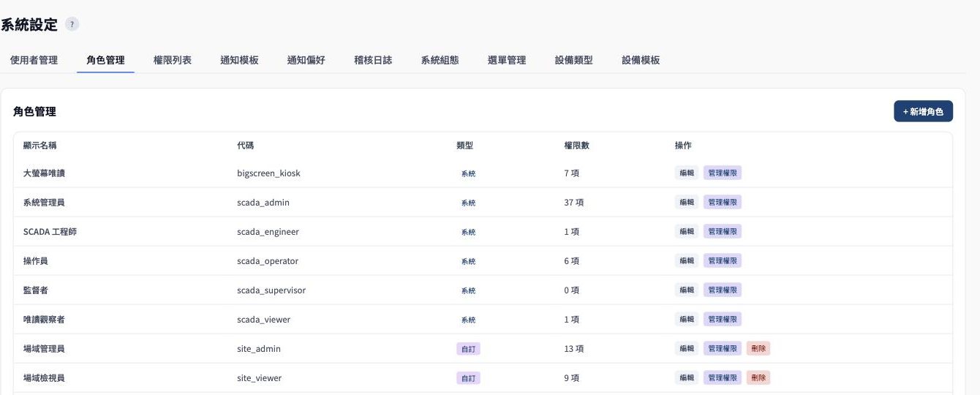980x395 pixels.
Task: Click the 自訂 type badge for site_viewer
Action: tap(468, 378)
